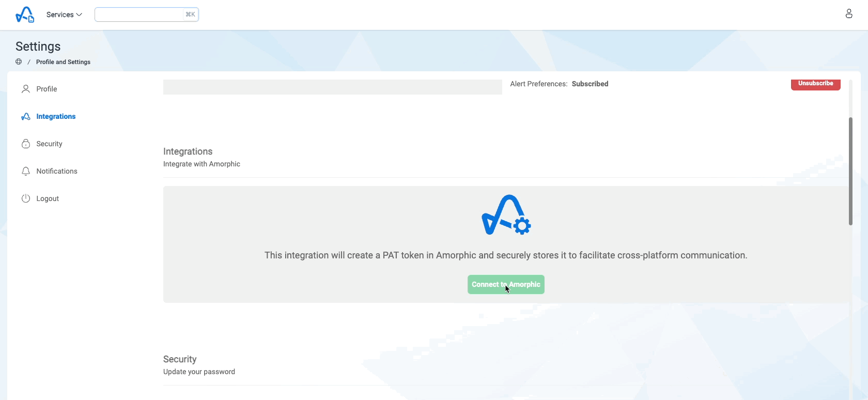Click the Amorphic gear integration logo
Screen dimensions: 868x400
506,215
